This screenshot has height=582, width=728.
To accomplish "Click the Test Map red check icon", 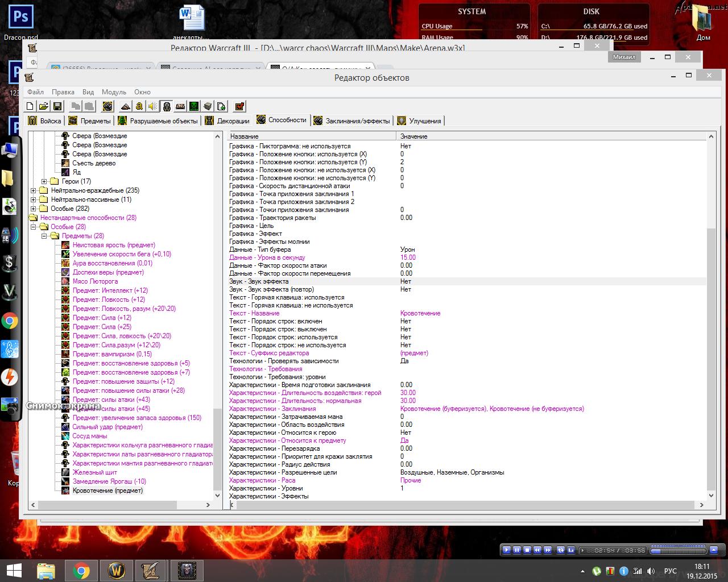I will [239, 106].
